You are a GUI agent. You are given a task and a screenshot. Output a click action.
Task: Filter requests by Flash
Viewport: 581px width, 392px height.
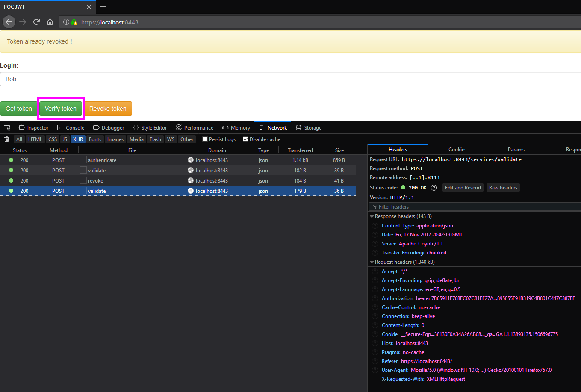(x=156, y=139)
